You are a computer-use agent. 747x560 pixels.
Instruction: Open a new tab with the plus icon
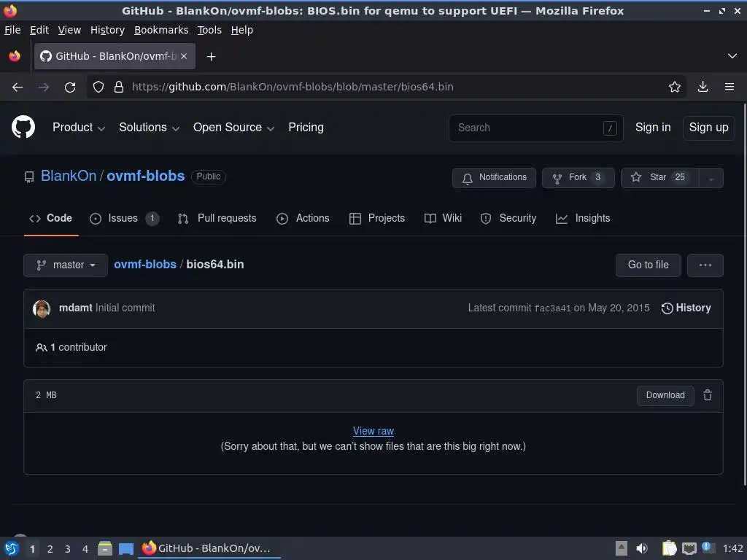coord(211,57)
